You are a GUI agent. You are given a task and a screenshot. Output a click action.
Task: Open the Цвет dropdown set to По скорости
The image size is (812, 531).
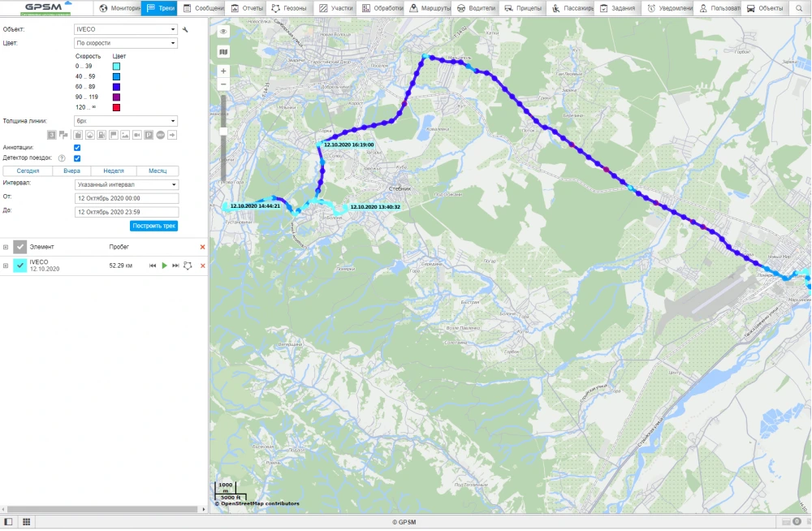pyautogui.click(x=125, y=43)
